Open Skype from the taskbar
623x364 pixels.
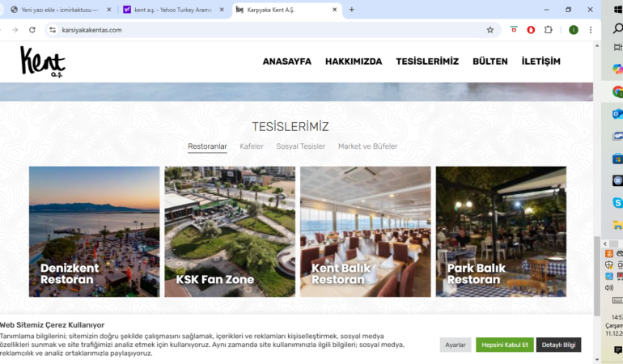[617, 203]
